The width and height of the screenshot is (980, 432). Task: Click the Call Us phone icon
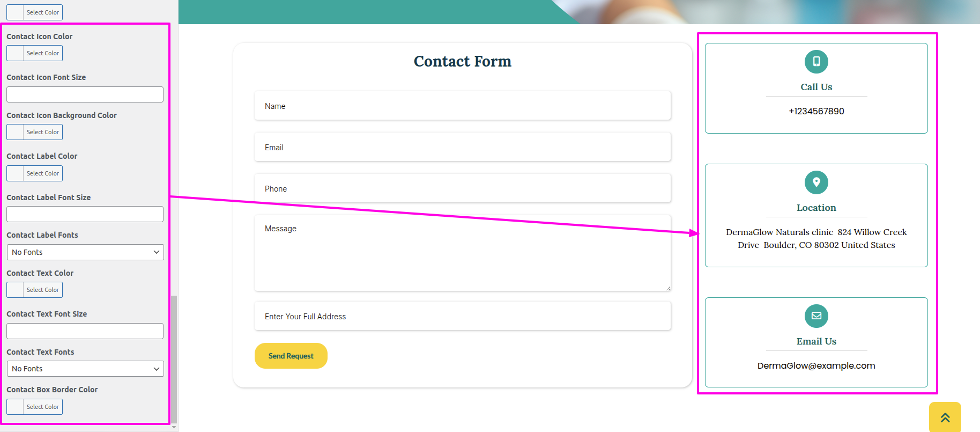(x=816, y=62)
